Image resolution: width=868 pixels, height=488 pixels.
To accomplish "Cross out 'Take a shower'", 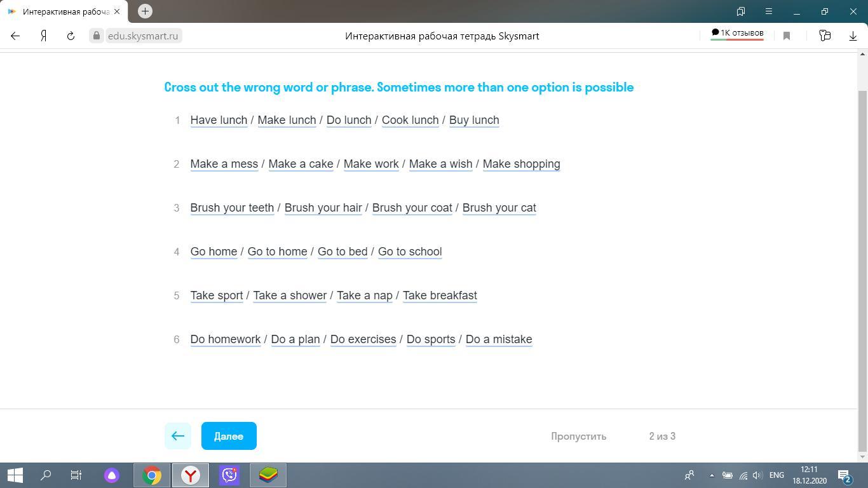I will coord(290,295).
